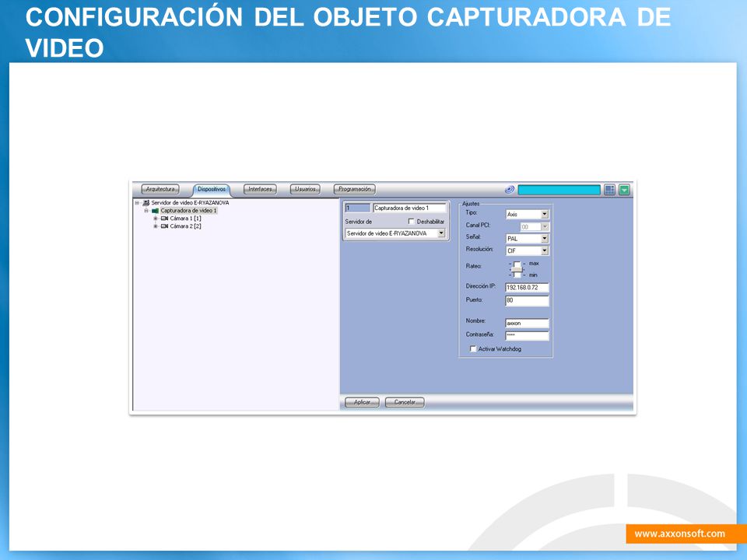Image resolution: width=747 pixels, height=560 pixels.
Task: Select Capturadora de video 1 in the tree
Action: 188,211
